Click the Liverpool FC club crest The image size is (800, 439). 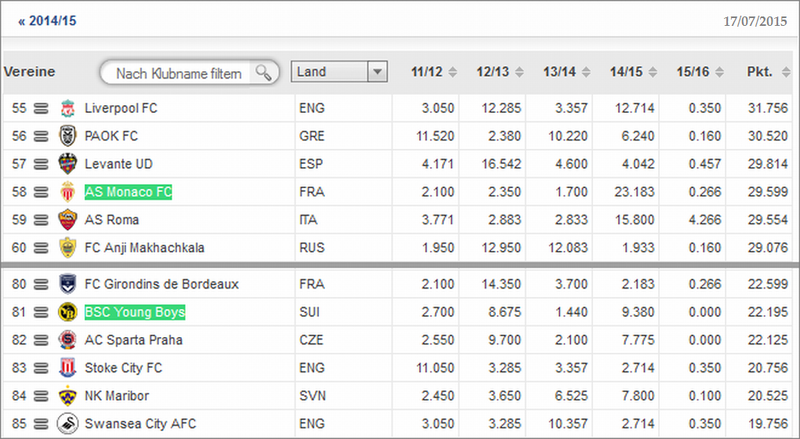click(x=67, y=108)
